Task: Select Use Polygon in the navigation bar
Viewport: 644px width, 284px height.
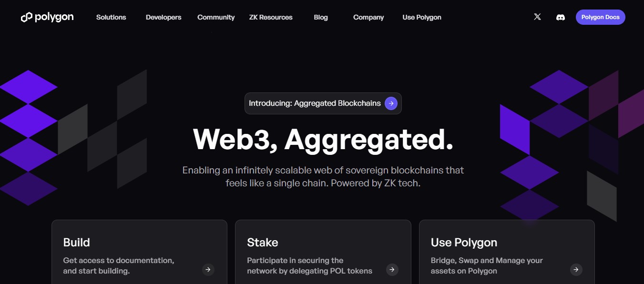Action: pos(422,17)
